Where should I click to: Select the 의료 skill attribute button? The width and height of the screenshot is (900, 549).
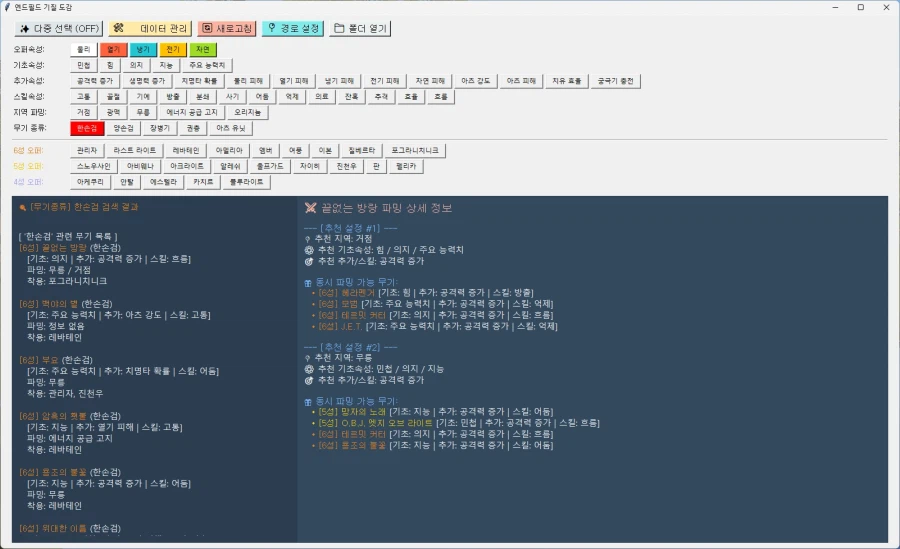(x=322, y=96)
